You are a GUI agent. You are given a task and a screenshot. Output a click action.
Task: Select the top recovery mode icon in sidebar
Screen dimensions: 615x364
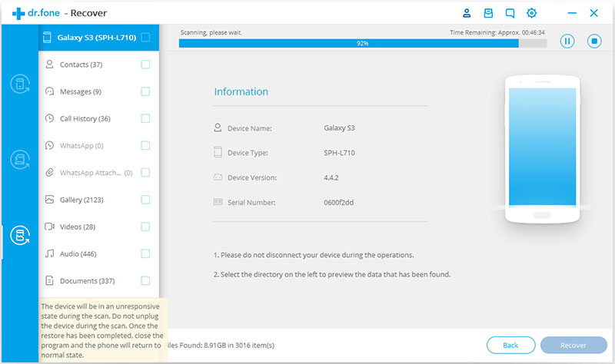[x=19, y=84]
